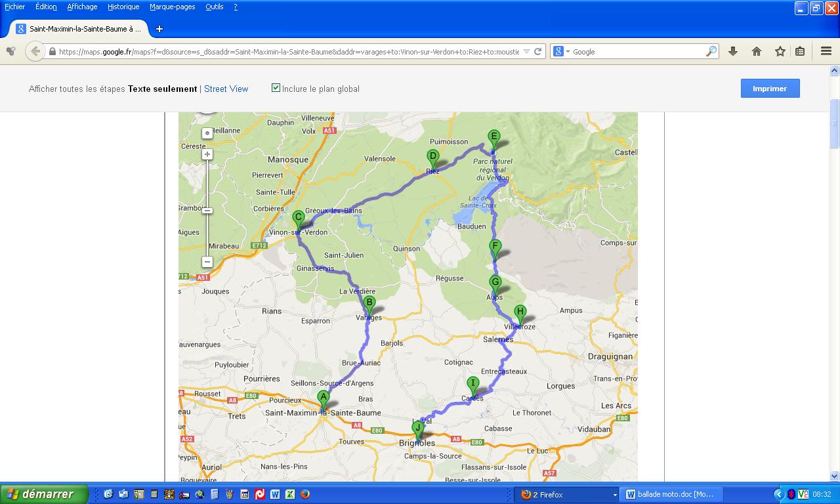Image resolution: width=840 pixels, height=504 pixels.
Task: Open the Marque-pages menu
Action: pos(172,7)
